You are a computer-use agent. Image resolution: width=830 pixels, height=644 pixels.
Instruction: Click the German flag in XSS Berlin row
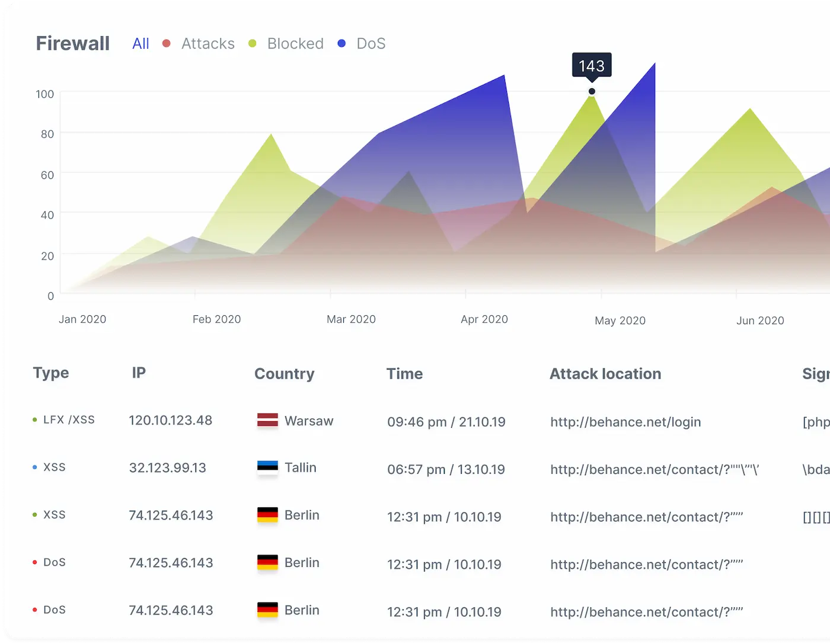click(267, 515)
